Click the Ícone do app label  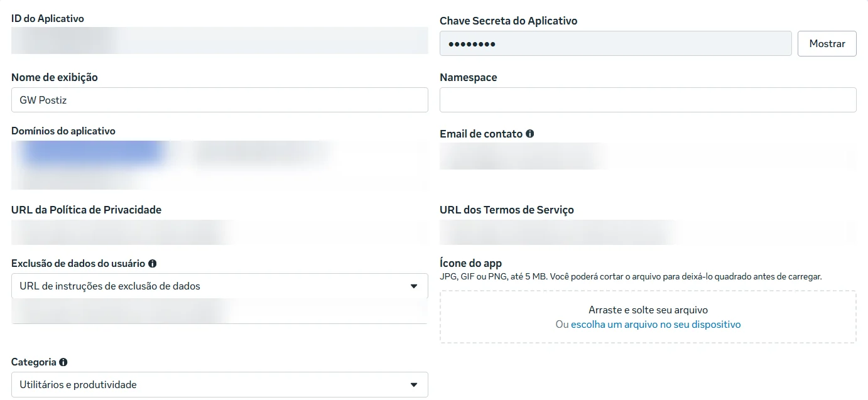(x=470, y=264)
